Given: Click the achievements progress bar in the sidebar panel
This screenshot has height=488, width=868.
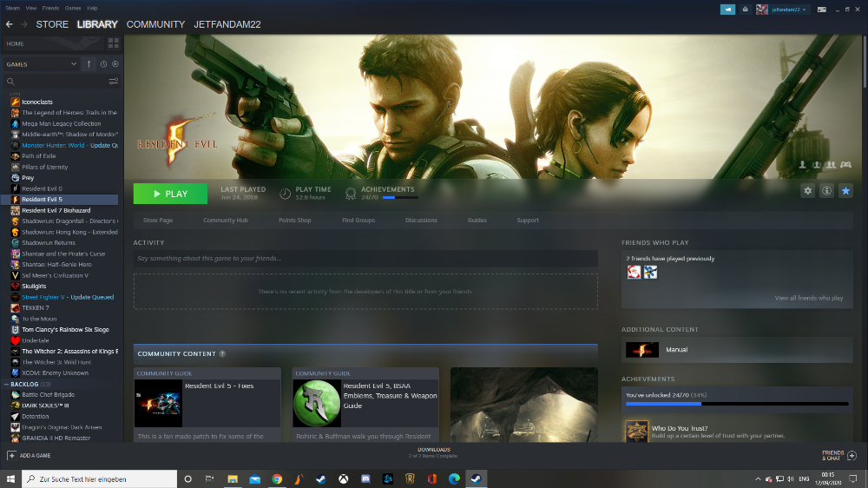Looking at the screenshot, I should [737, 404].
